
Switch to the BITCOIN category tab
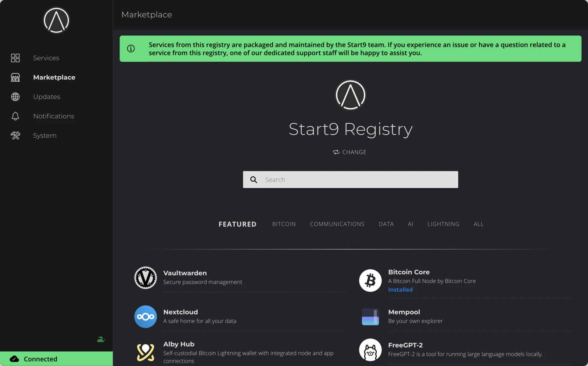(x=284, y=224)
